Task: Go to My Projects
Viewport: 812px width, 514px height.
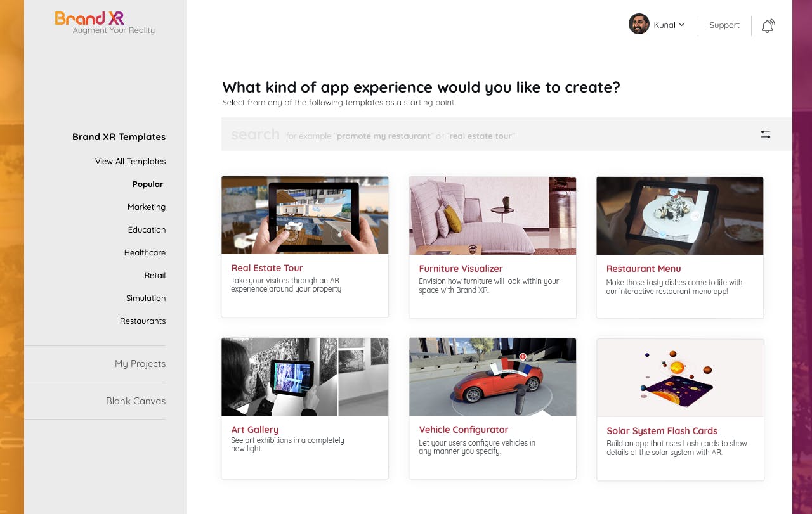Action: click(x=140, y=364)
